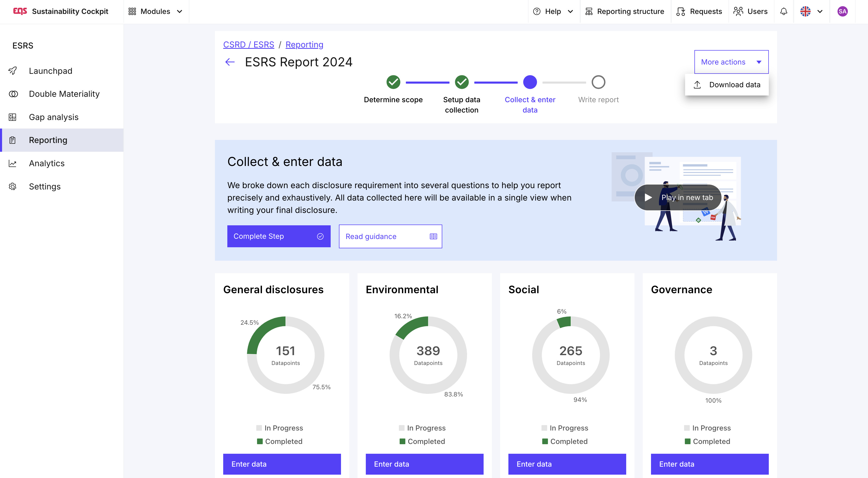Toggle the Completed legend in the Environmental chart

(x=422, y=441)
